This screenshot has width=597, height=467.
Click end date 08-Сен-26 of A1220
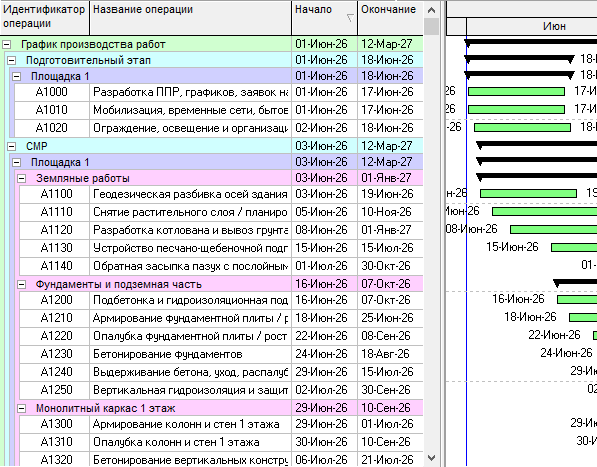point(386,336)
